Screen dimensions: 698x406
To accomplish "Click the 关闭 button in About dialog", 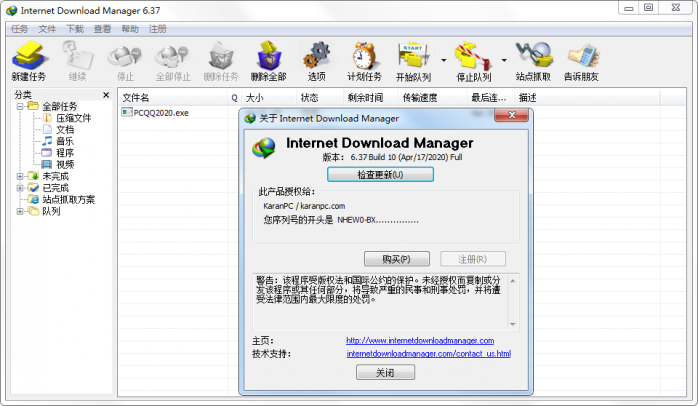I will tap(385, 372).
